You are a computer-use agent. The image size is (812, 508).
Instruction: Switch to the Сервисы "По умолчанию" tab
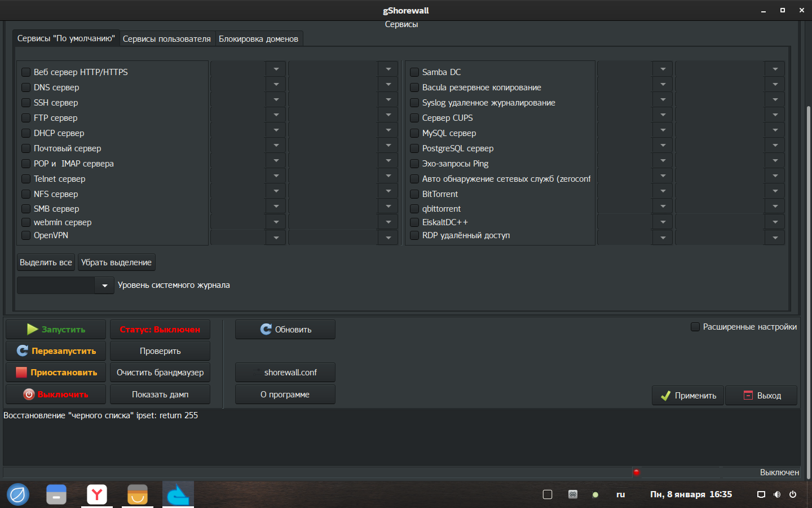[66, 38]
